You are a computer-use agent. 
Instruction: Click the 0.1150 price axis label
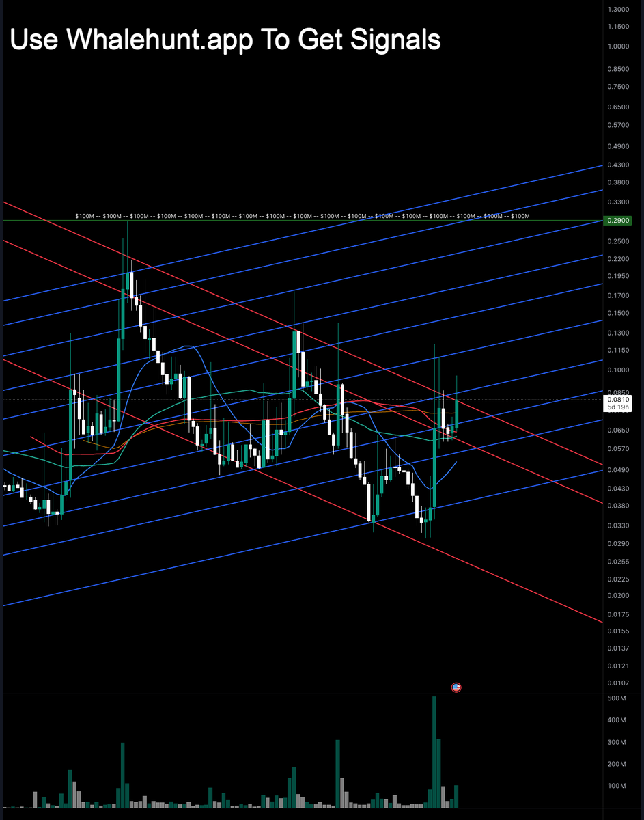point(618,350)
